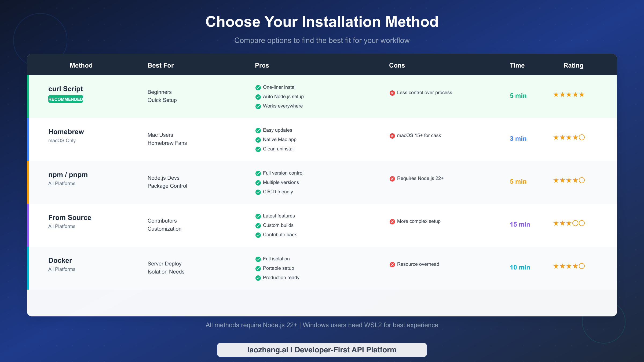The image size is (644, 362).
Task: Click the red X icon beside "More complex setup"
Action: click(x=392, y=221)
